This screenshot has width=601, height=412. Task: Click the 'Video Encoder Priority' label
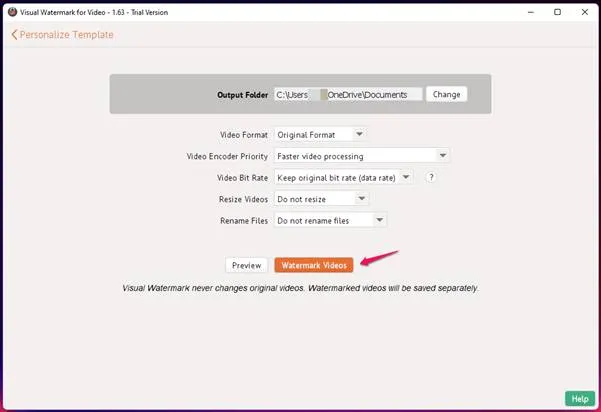pyautogui.click(x=227, y=156)
